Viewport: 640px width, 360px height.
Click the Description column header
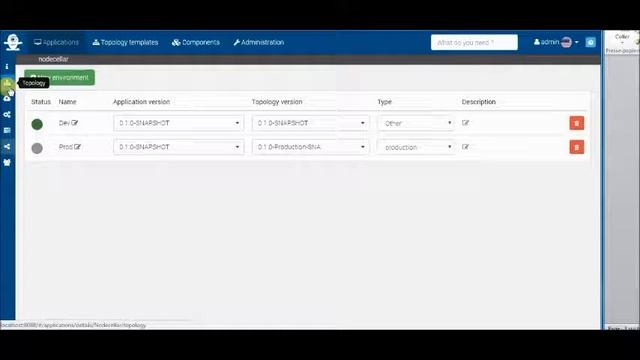point(479,102)
